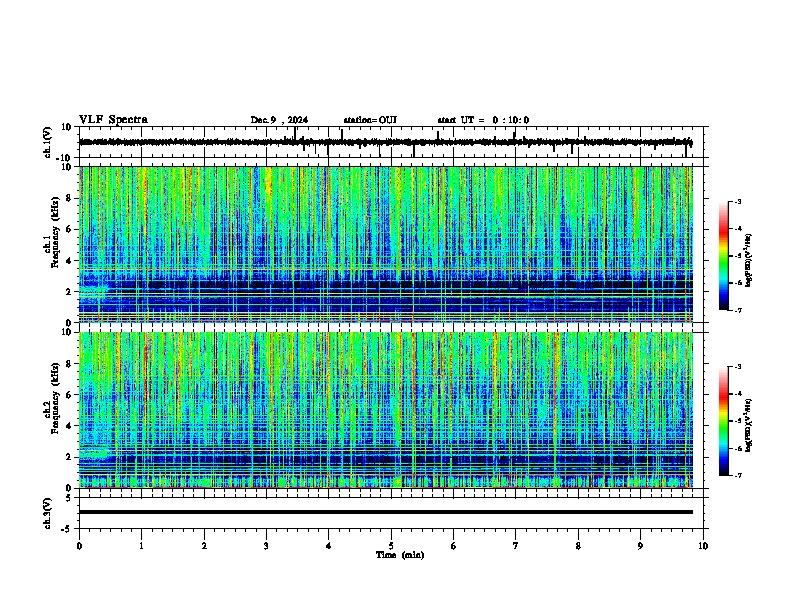
Task: Click the "-7" tick on ch.2 colorbar
Action: 738,475
